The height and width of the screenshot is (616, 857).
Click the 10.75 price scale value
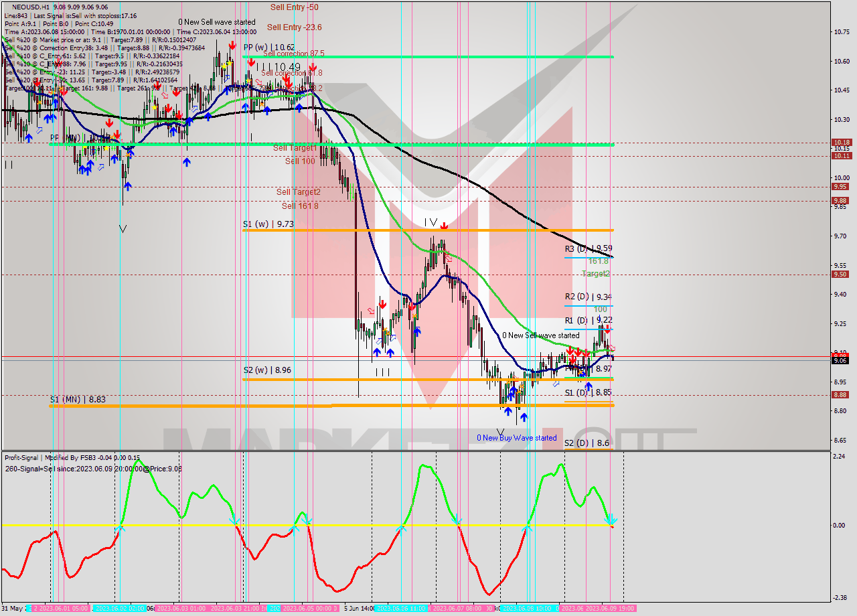pyautogui.click(x=842, y=31)
